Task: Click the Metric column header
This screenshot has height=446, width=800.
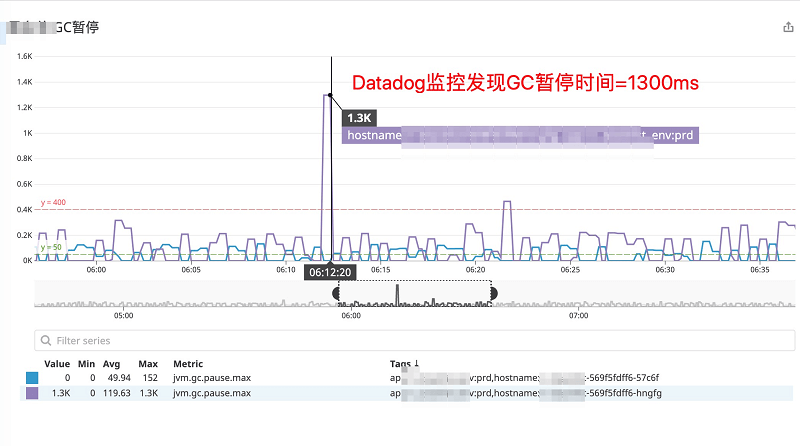Action: click(x=188, y=363)
